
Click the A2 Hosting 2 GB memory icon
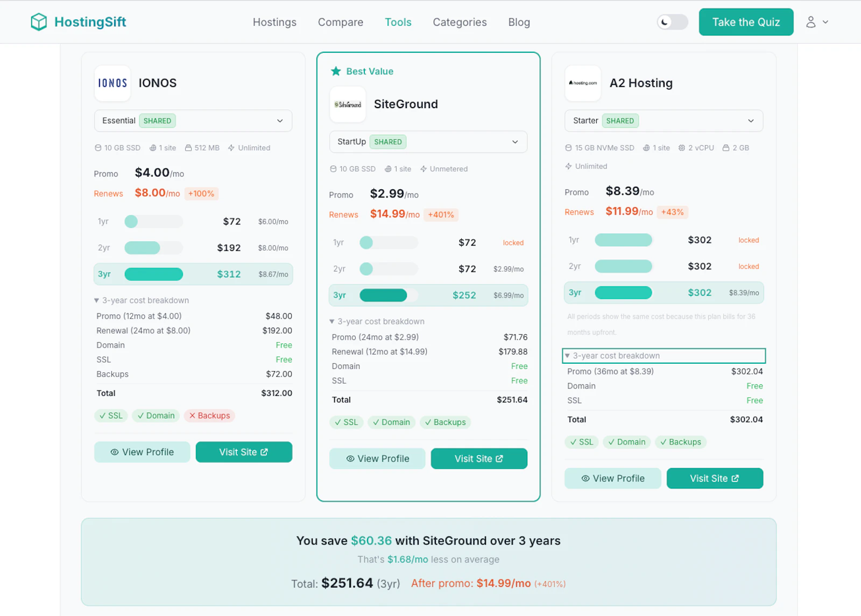tap(726, 148)
